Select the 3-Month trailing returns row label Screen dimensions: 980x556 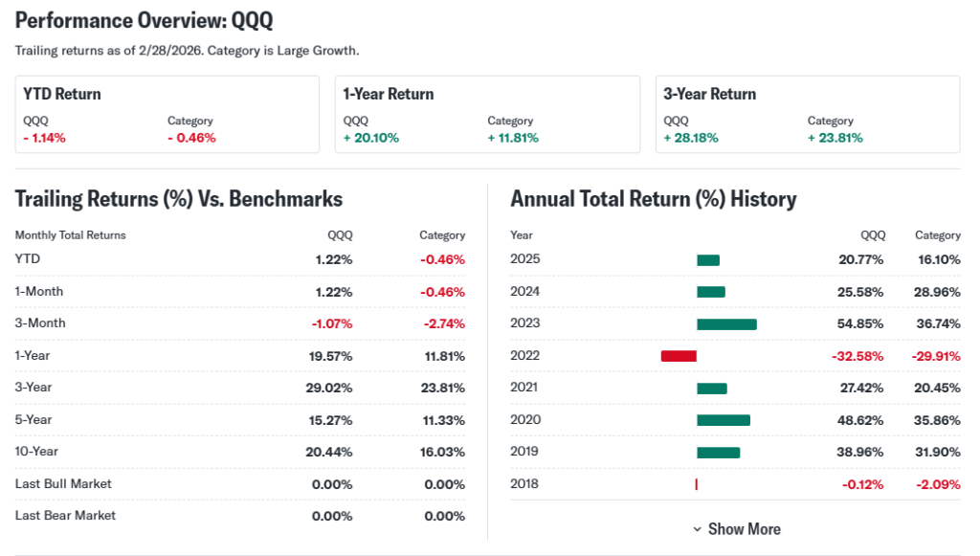point(40,323)
